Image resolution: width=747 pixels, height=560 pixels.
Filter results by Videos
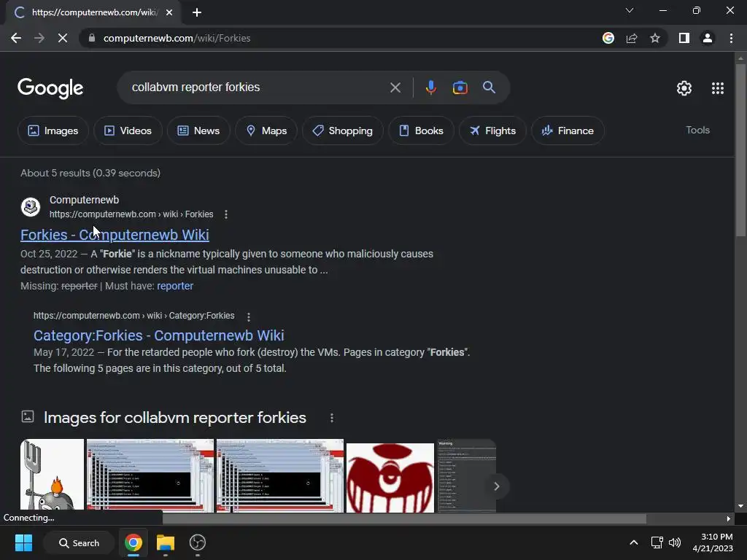tap(128, 131)
